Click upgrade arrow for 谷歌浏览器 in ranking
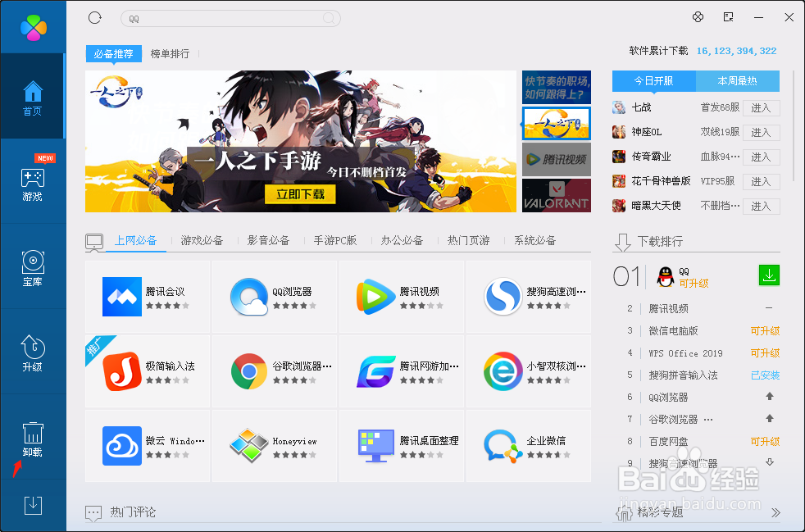805x532 pixels. [770, 419]
